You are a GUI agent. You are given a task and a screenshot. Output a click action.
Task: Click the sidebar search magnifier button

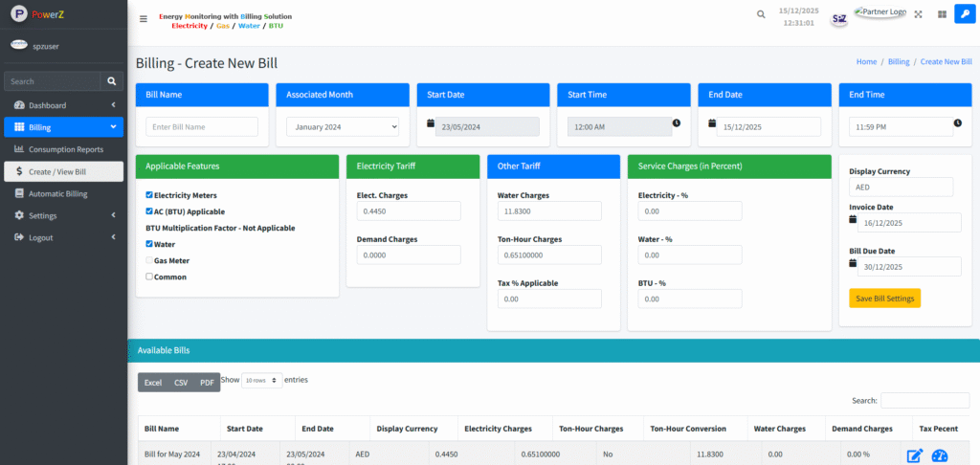click(112, 82)
